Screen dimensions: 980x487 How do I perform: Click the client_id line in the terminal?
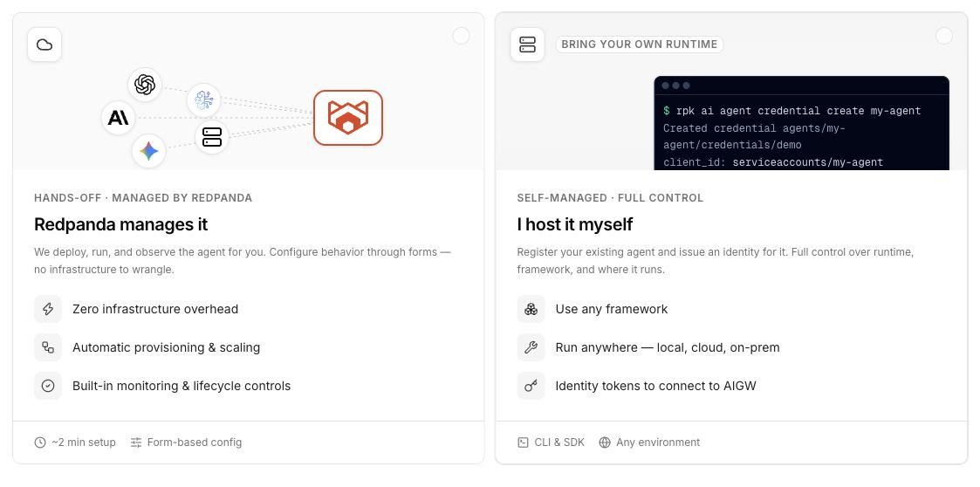773,162
